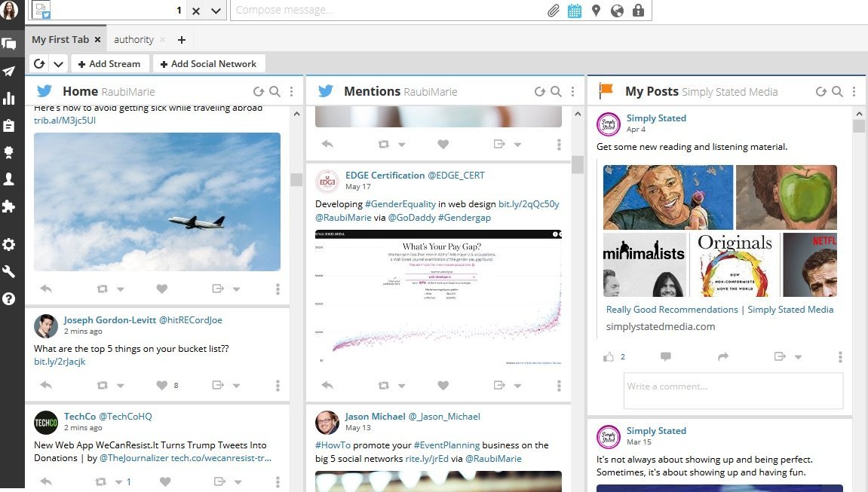
Task: Click My Posts stream scroll up arrow
Action: 859,113
